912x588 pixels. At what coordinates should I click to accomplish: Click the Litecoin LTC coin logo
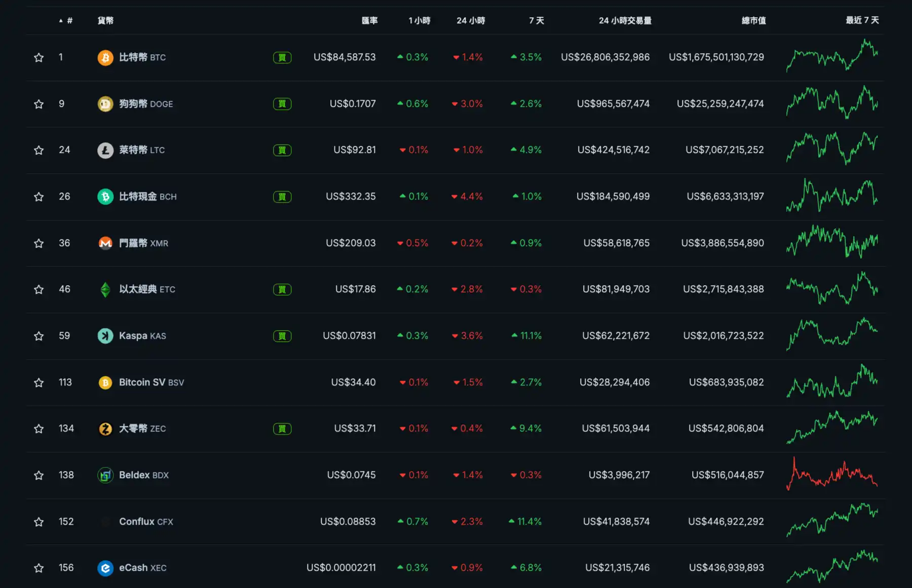coord(105,150)
